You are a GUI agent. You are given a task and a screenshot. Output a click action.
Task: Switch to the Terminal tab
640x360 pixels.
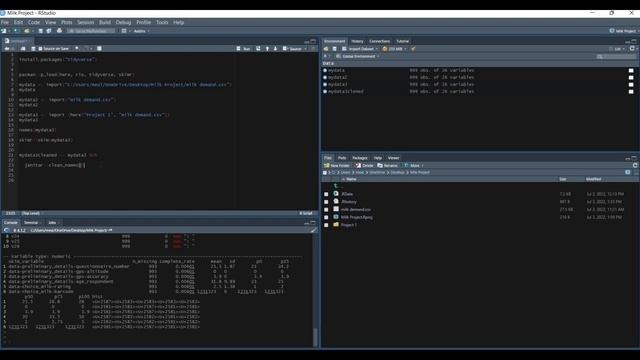(x=31, y=223)
